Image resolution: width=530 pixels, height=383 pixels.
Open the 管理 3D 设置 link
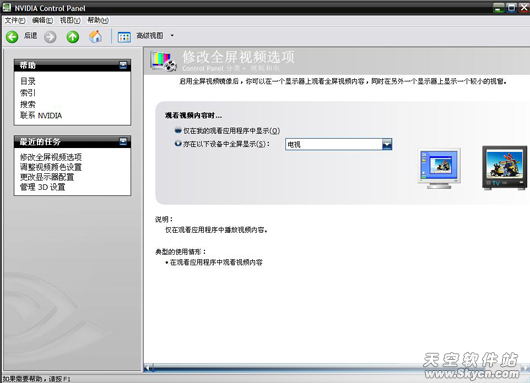pyautogui.click(x=43, y=187)
